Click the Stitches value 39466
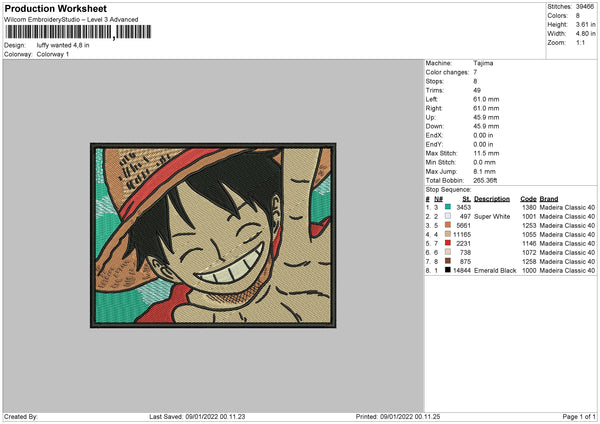The width and height of the screenshot is (600, 424). (x=585, y=7)
